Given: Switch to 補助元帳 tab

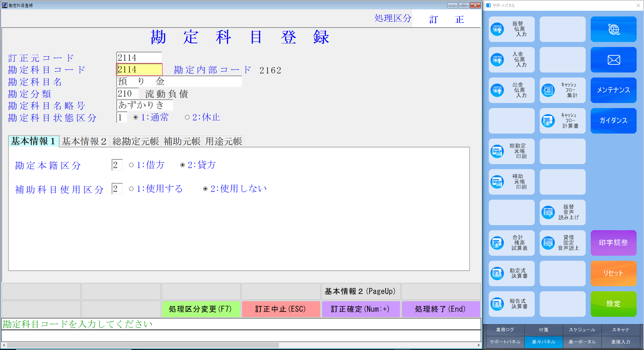Looking at the screenshot, I should pyautogui.click(x=182, y=141).
